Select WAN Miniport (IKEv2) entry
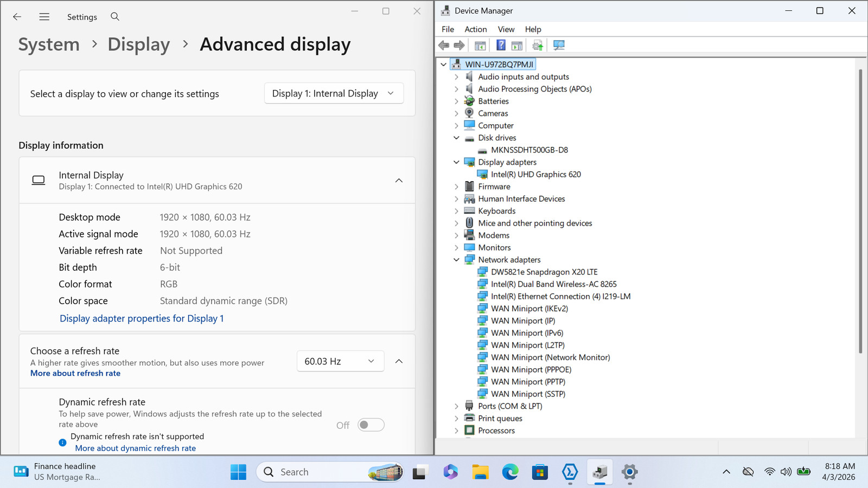Viewport: 868px width, 488px height. click(x=529, y=309)
